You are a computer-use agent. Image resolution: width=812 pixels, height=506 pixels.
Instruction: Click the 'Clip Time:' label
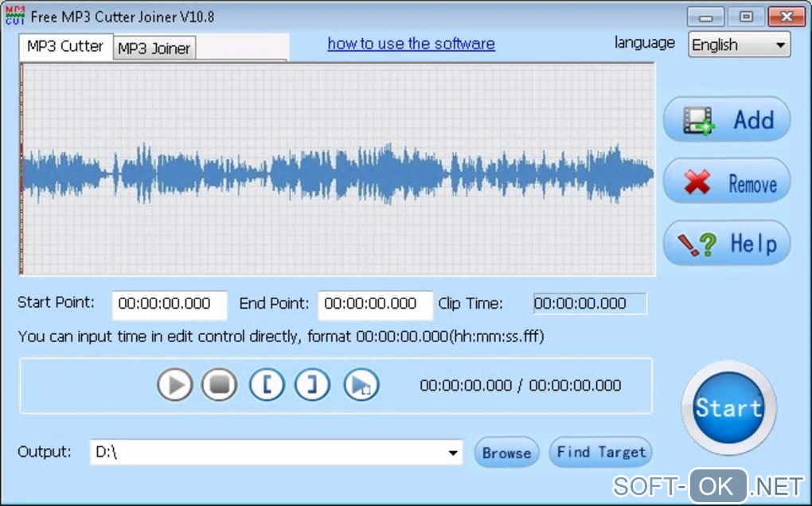470,303
